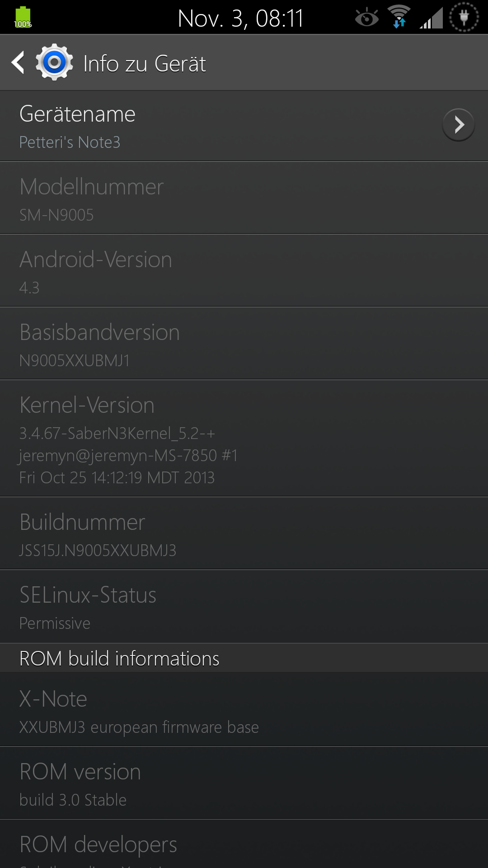Viewport: 488px width, 868px height.
Task: Click the settings gear icon
Action: tap(54, 62)
